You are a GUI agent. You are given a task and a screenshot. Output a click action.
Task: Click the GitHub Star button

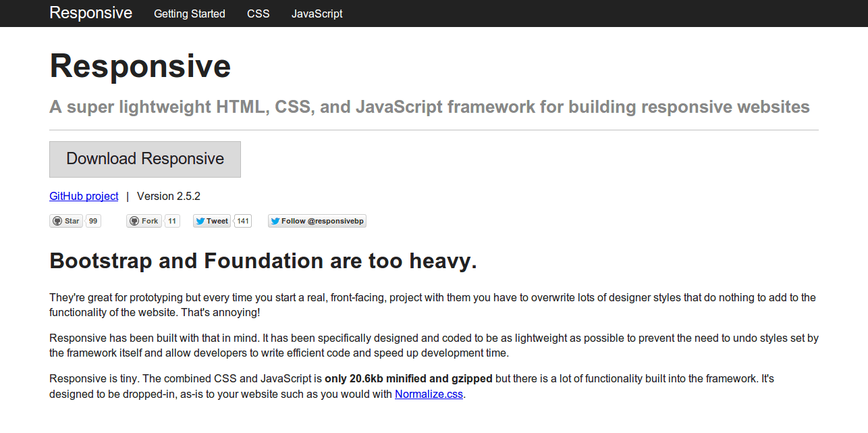(x=66, y=221)
